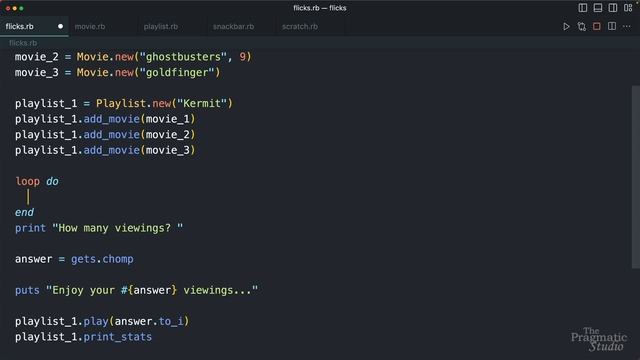Click add_movie on the movie_2 line

click(x=111, y=135)
